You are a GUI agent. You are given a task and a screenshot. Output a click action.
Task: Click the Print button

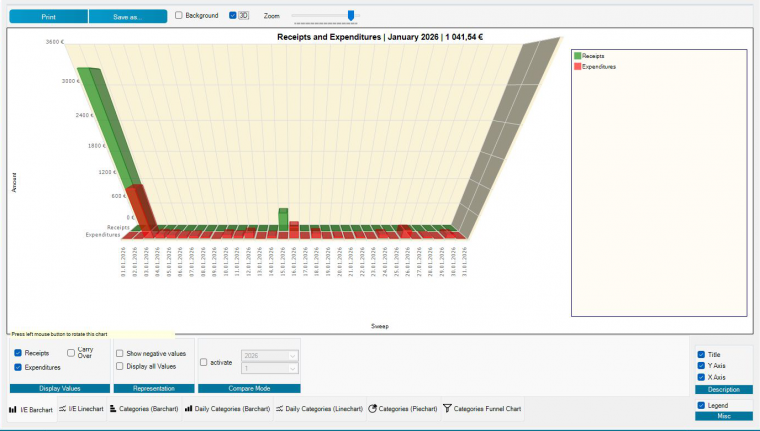coord(48,16)
